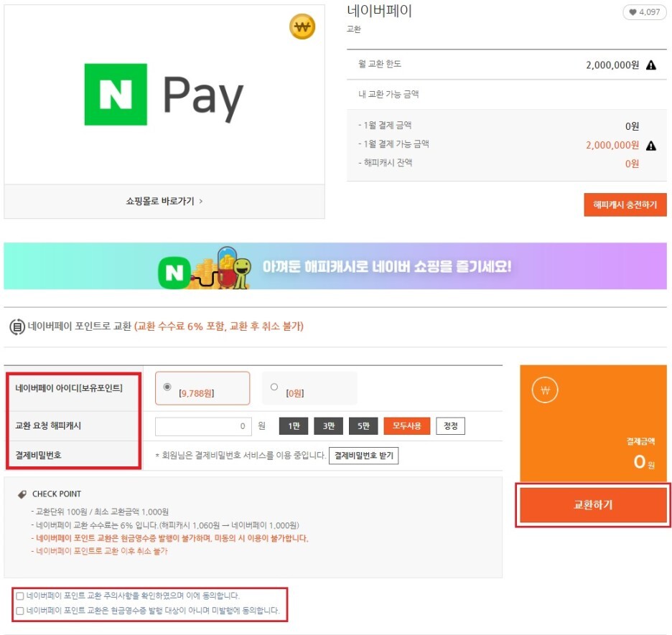Click the CHECK POINT tag icon

click(22, 494)
